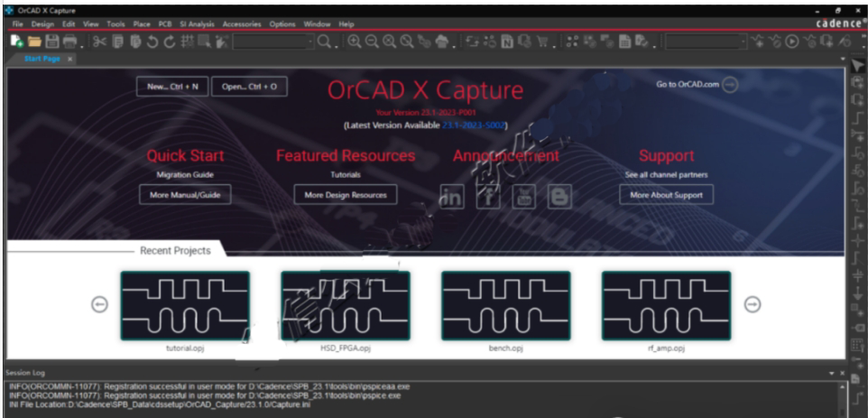Click the Run PSpice play icon
This screenshot has height=418, width=868.
(x=792, y=41)
